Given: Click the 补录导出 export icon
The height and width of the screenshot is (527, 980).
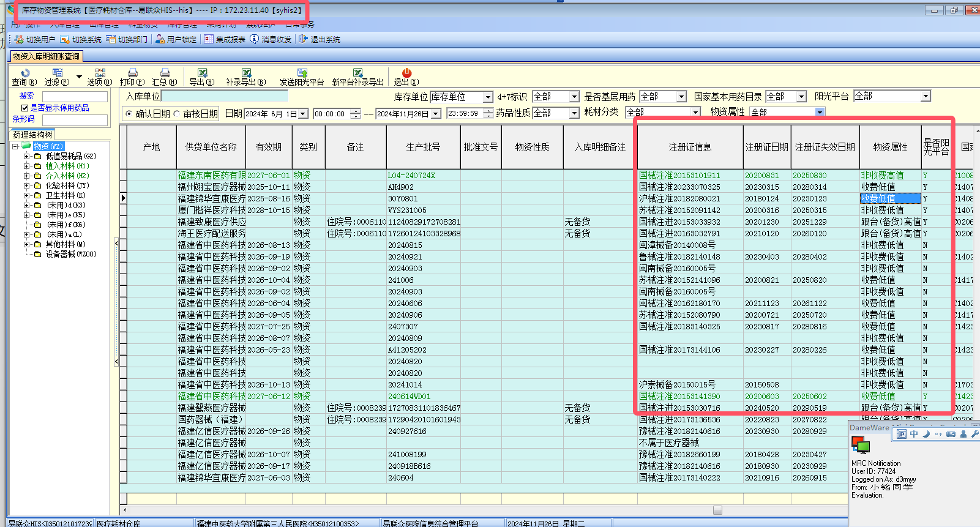Looking at the screenshot, I should pos(246,73).
